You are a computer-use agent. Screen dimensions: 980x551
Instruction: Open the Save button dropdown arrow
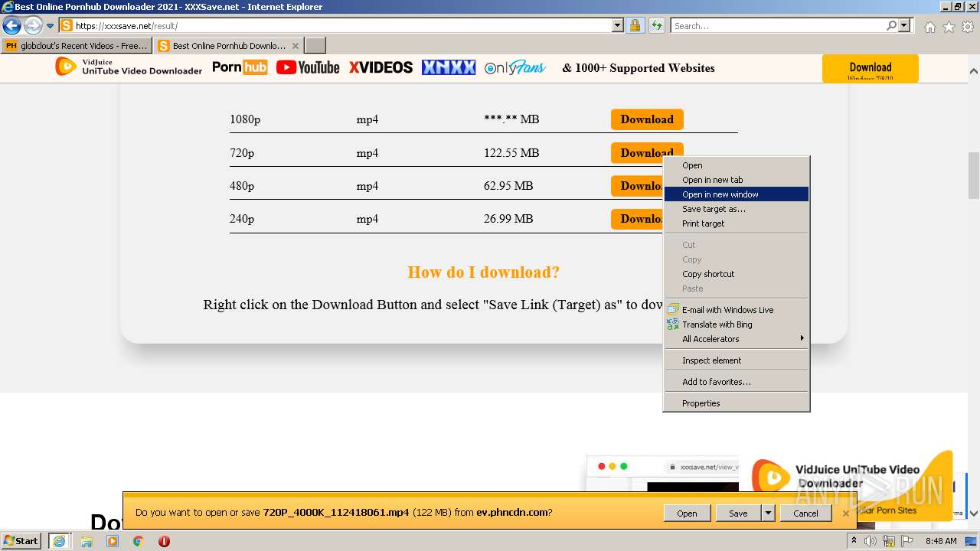[x=768, y=514]
